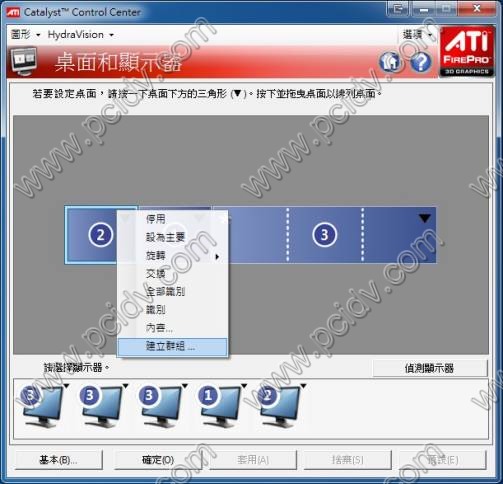
Task: Click the title bar button left of minimize
Action: point(398,8)
